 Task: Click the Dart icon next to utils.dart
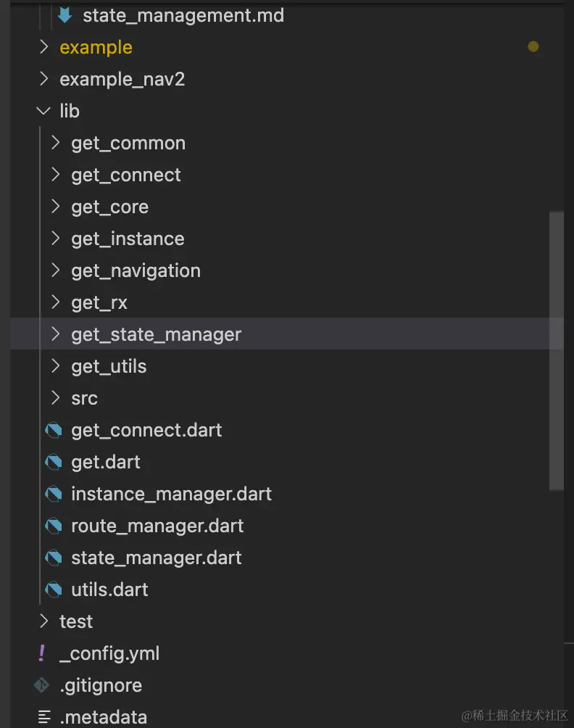(x=54, y=590)
